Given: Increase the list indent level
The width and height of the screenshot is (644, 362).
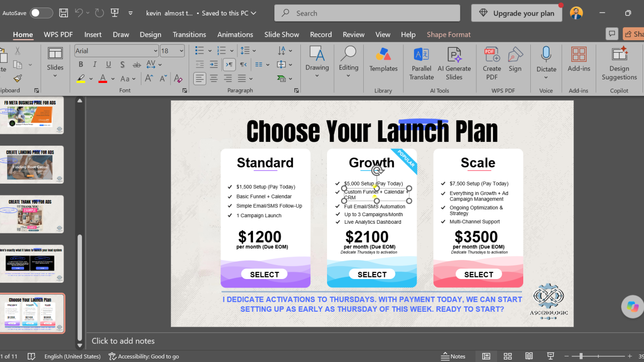Looking at the screenshot, I should [214, 64].
